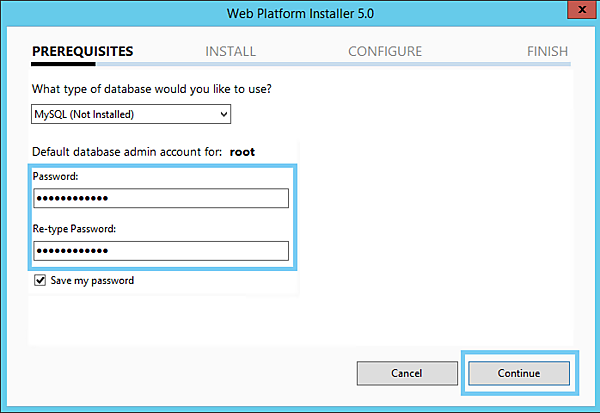
Task: Toggle the Save my password checkbox
Action: tap(40, 281)
